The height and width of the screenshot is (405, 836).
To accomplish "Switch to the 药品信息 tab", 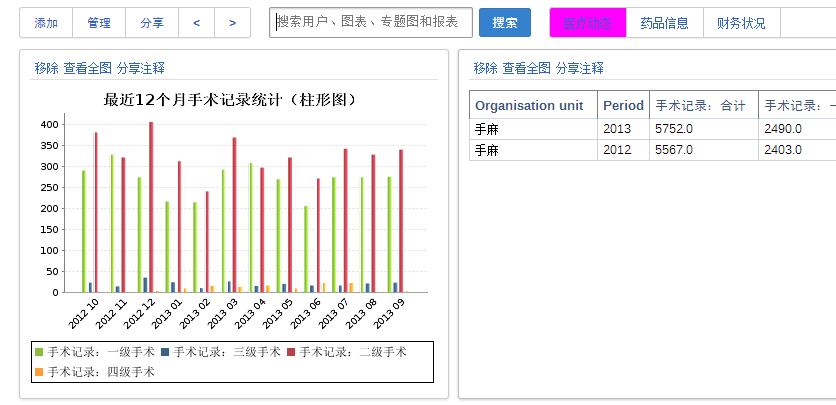I will tap(664, 22).
